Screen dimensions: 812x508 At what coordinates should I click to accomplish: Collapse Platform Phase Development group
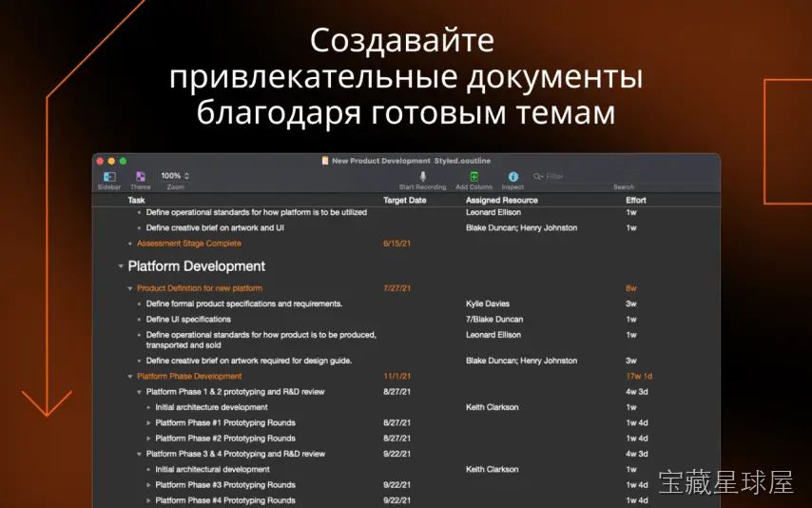(x=130, y=377)
